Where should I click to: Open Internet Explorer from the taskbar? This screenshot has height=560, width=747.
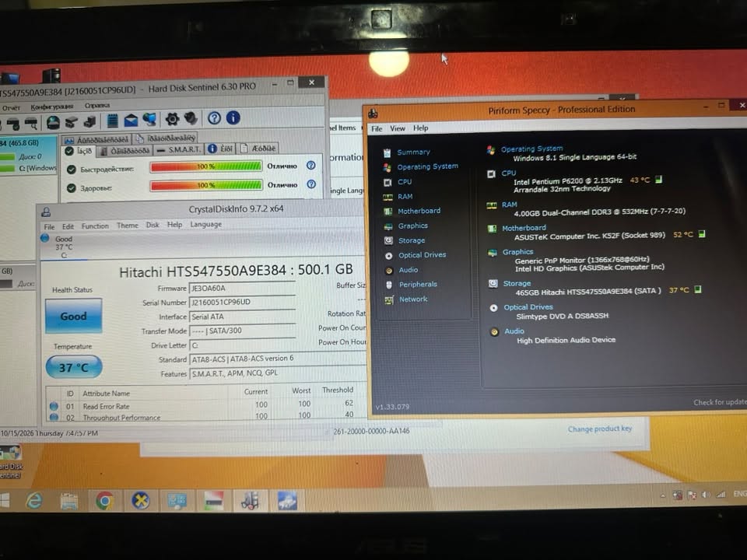point(34,501)
